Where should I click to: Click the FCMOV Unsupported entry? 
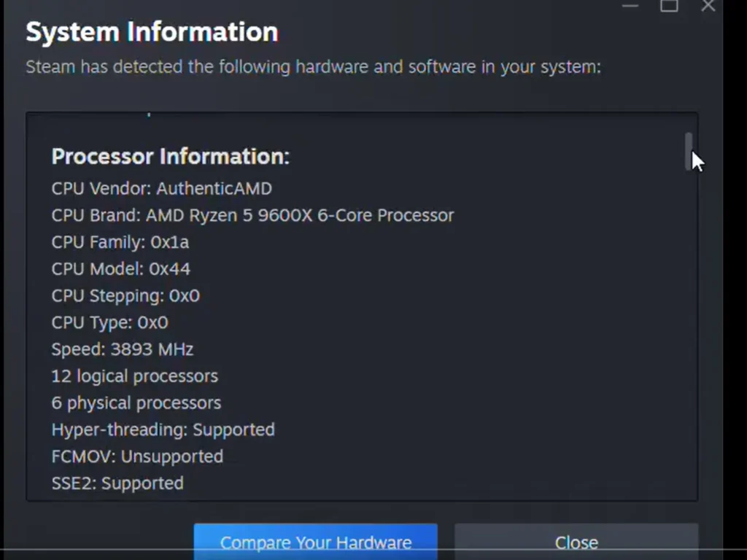pos(137,456)
